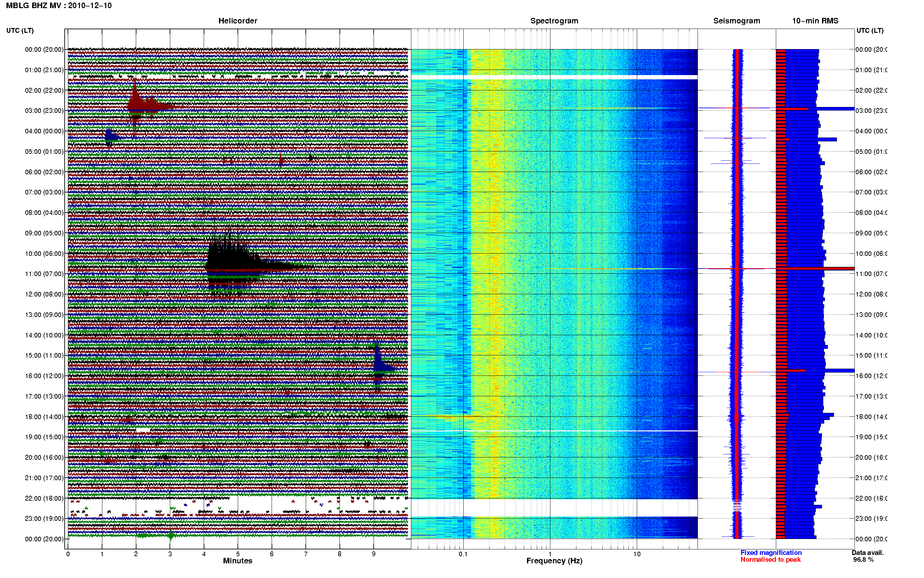The height and width of the screenshot is (578, 924).
Task: Click the minute tick label '5' below the helicorder
Action: point(237,554)
